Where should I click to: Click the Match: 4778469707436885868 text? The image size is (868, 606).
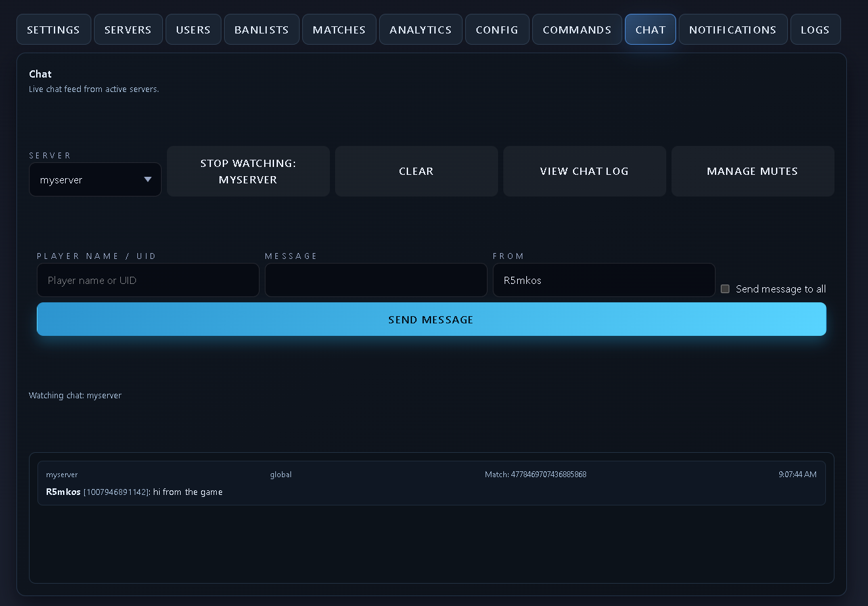pos(536,475)
